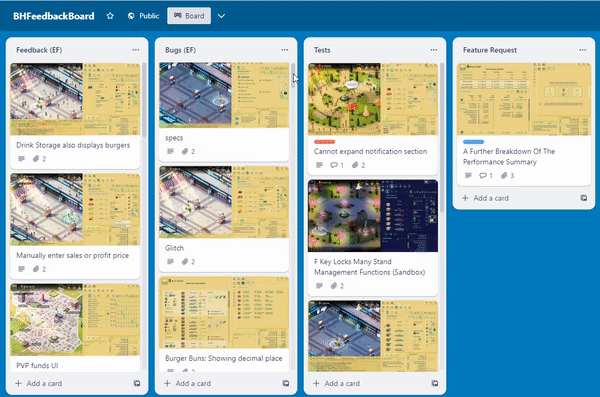Click blue label on Performance Summary card
This screenshot has width=600, height=397.
(x=473, y=142)
